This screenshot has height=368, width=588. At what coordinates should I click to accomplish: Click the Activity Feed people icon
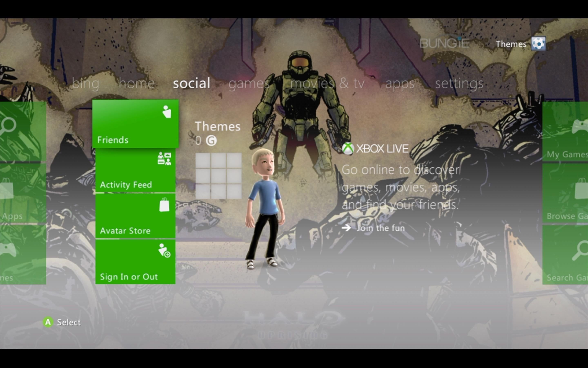(x=165, y=159)
